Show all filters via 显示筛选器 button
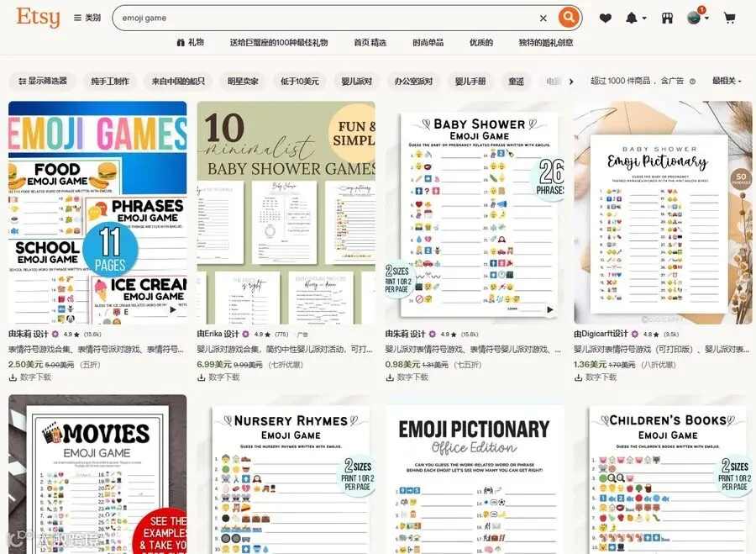The width and height of the screenshot is (756, 554). [x=43, y=81]
